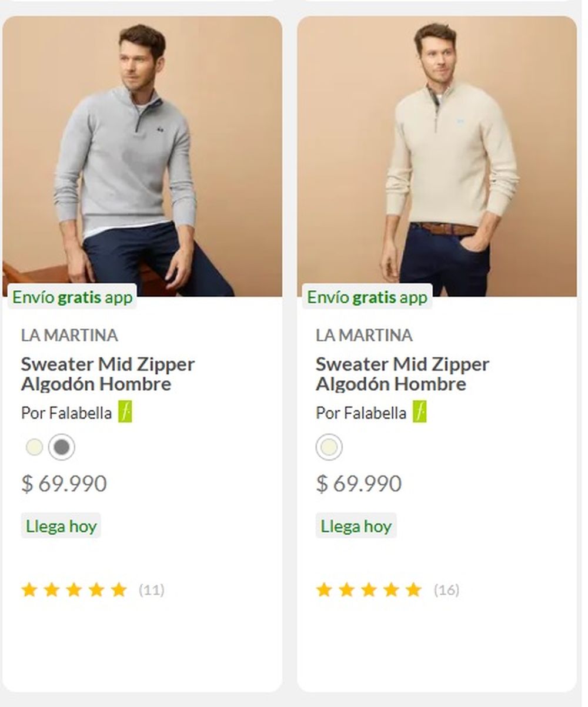This screenshot has height=707, width=588.
Task: Open the beige Sweater Mid Zipper Algodón Hombre title
Action: coord(402,374)
